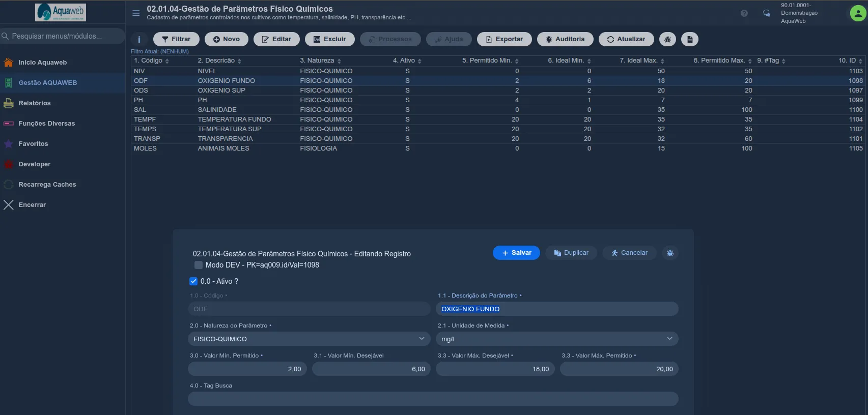Click the Valor Mín. Desejável field

click(x=371, y=369)
